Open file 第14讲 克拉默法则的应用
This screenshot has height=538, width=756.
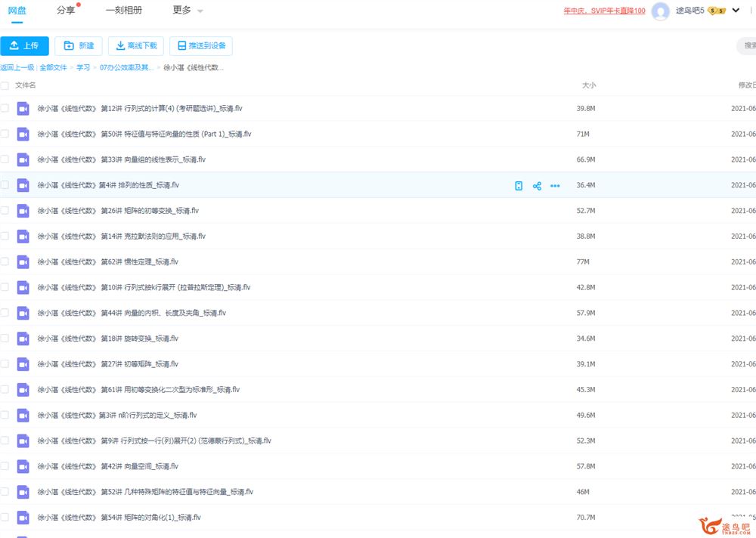(x=122, y=237)
